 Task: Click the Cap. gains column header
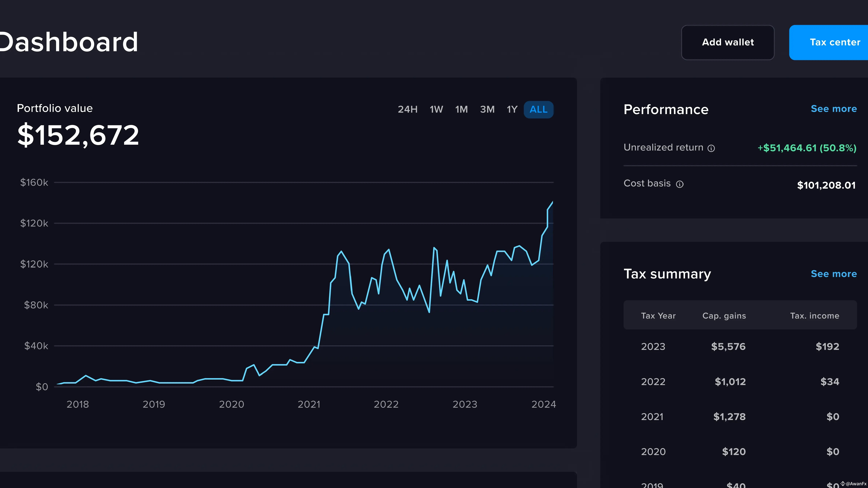724,316
